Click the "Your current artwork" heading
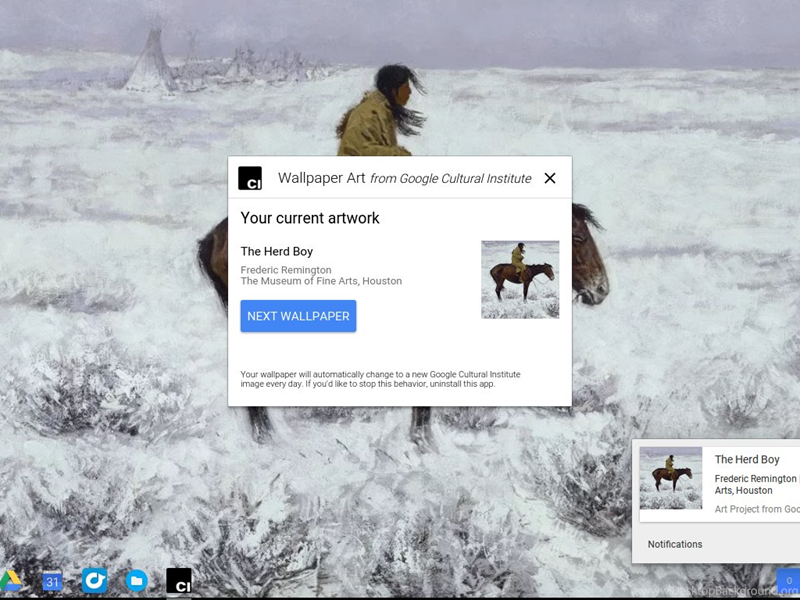Viewport: 800px width, 600px height. point(310,218)
